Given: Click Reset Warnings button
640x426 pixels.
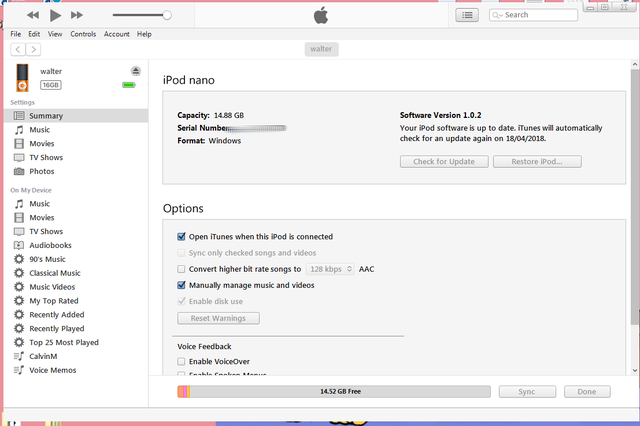Looking at the screenshot, I should pos(218,318).
